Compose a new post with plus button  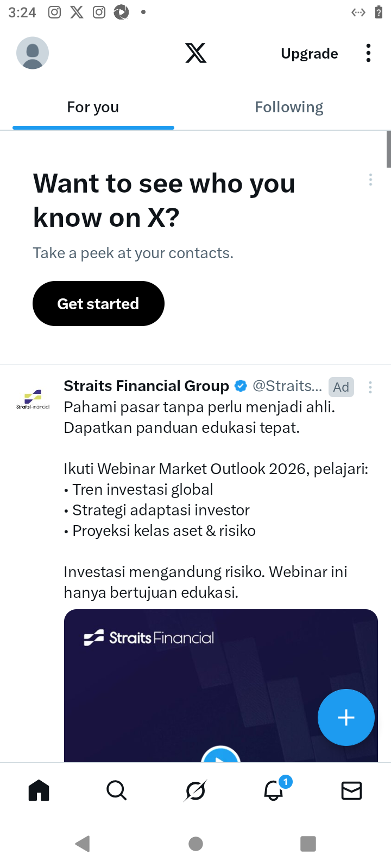point(346,717)
